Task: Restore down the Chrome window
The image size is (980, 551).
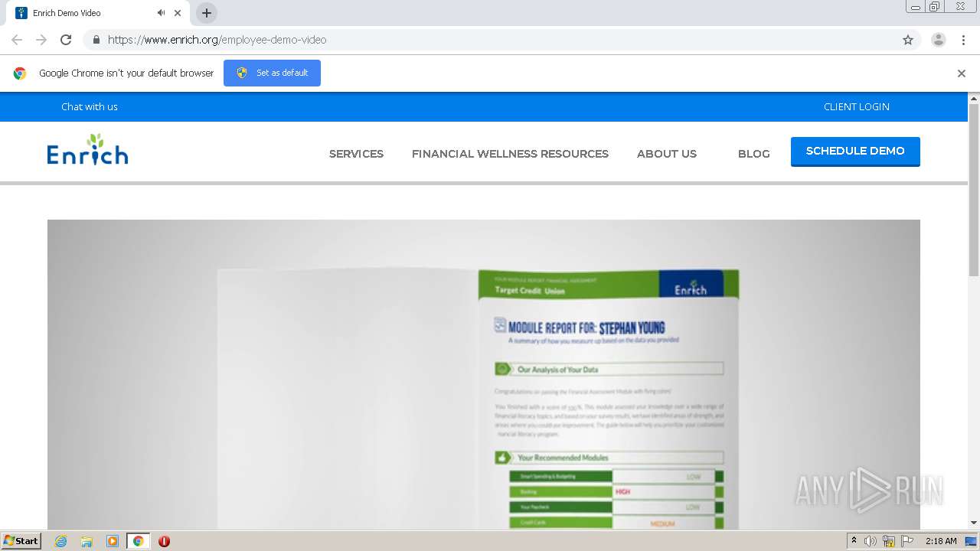Action: tap(934, 7)
